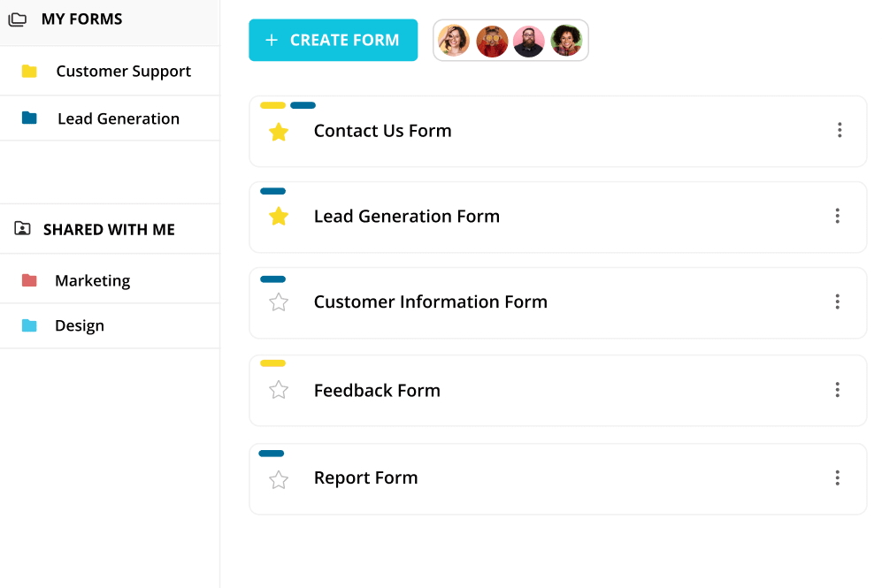882x588 pixels.
Task: Click the yellow Customer Support folder icon
Action: pos(29,72)
